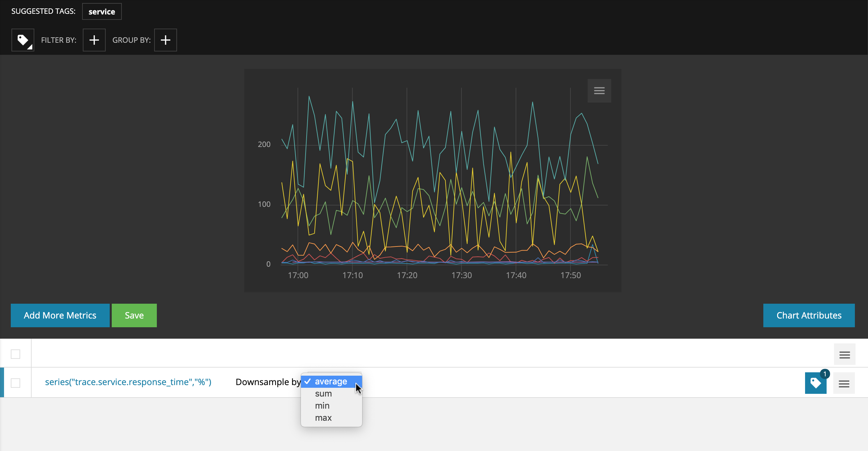Click Add More Metrics button
This screenshot has width=868, height=451.
tap(60, 315)
